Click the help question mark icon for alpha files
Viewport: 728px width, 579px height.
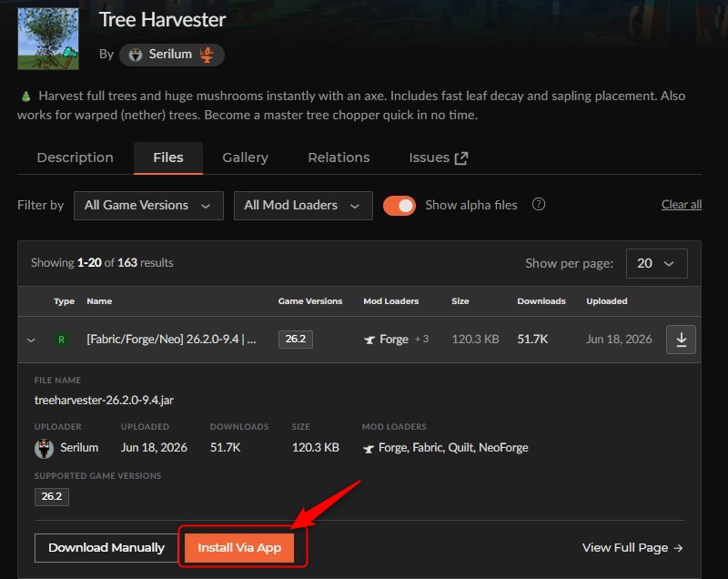point(539,204)
